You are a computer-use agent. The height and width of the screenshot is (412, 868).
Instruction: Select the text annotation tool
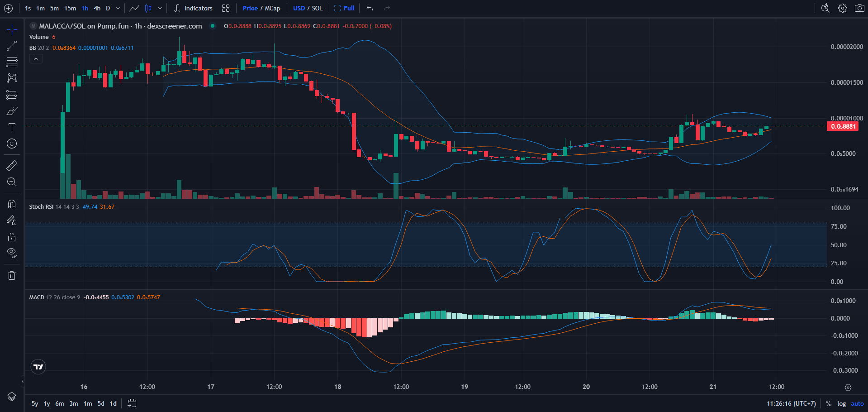point(11,127)
